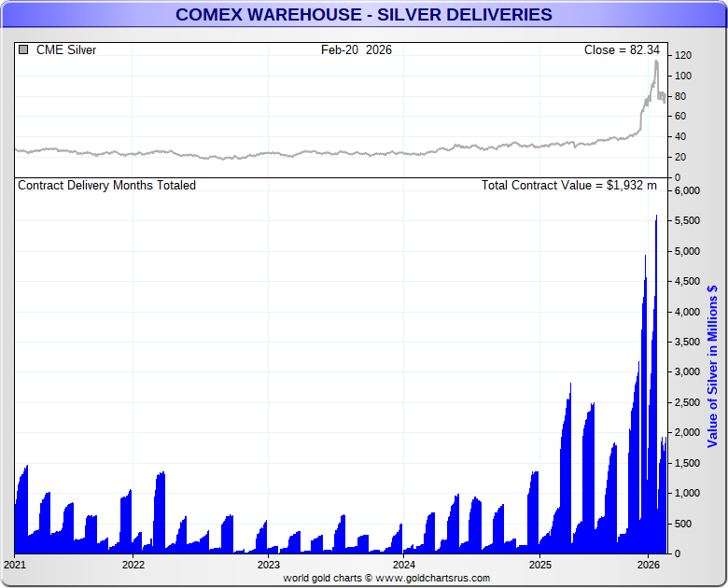Click the price axis value '120'
The height and width of the screenshot is (588, 728).
click(x=683, y=55)
